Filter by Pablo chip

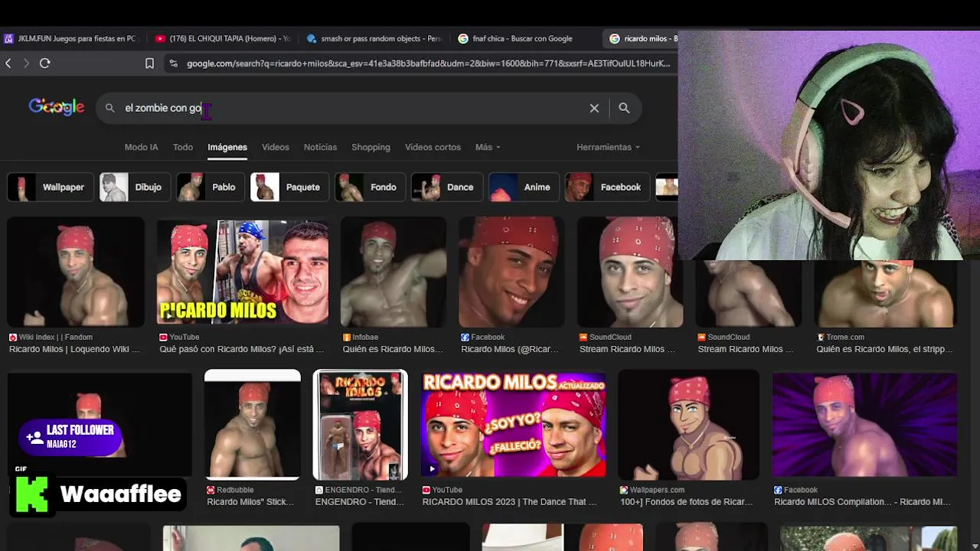tap(211, 187)
